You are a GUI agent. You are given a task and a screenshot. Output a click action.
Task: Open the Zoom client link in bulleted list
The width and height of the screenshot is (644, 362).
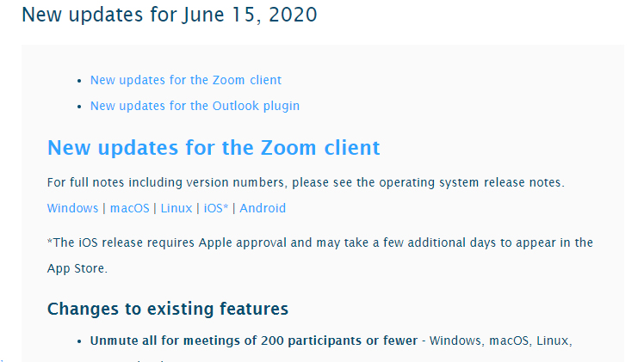point(185,80)
